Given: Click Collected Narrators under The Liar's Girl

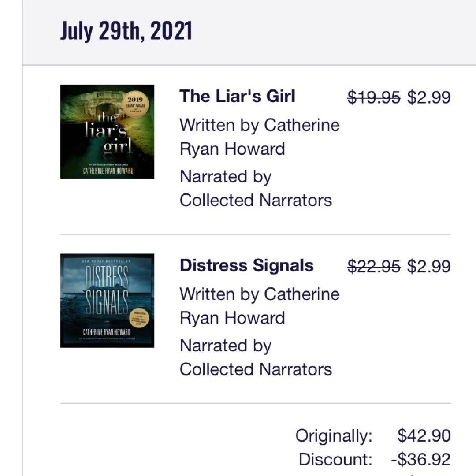Looking at the screenshot, I should 256,200.
